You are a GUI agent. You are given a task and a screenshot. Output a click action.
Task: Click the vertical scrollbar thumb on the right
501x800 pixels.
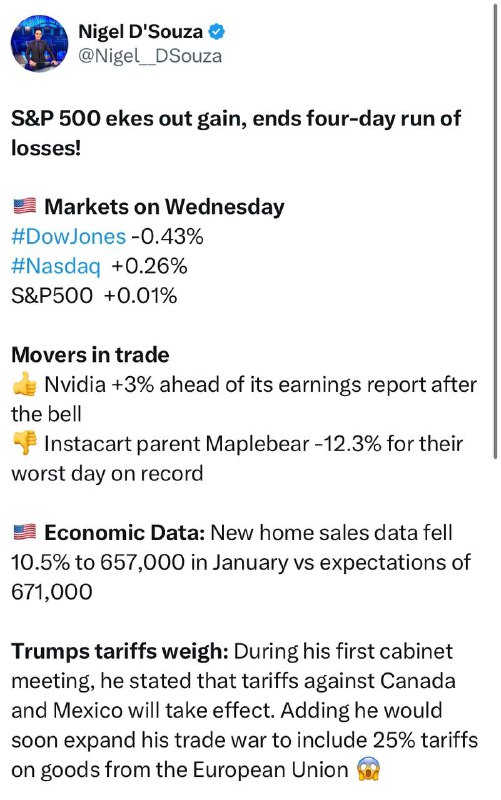click(495, 232)
